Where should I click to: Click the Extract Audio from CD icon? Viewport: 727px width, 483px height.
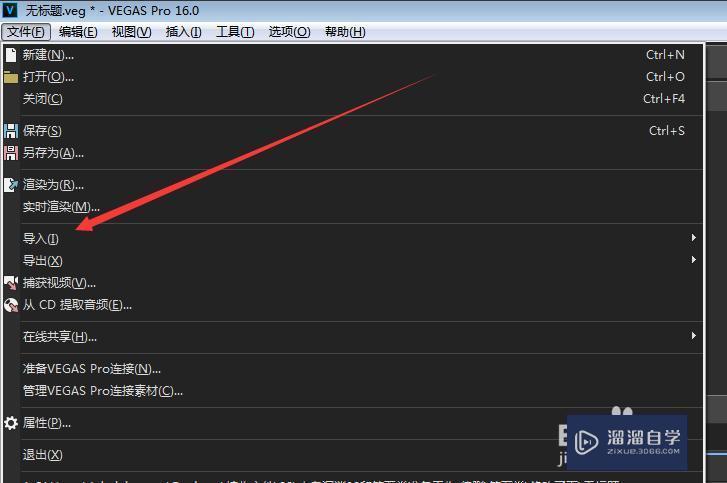(11, 305)
